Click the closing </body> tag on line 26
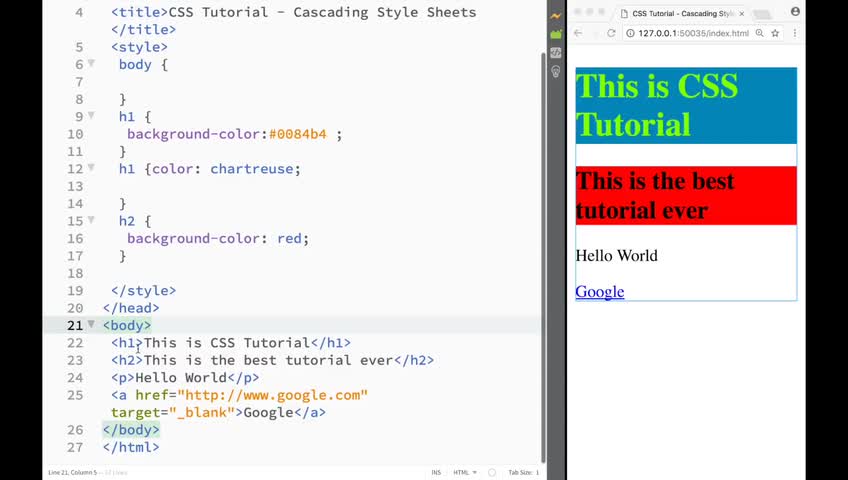 131,430
